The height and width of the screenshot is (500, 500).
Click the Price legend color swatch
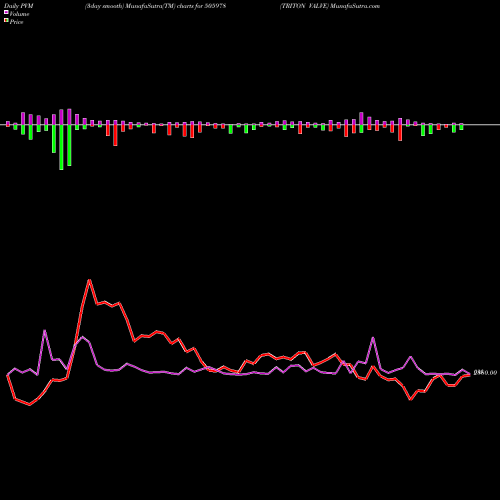pyautogui.click(x=6, y=20)
